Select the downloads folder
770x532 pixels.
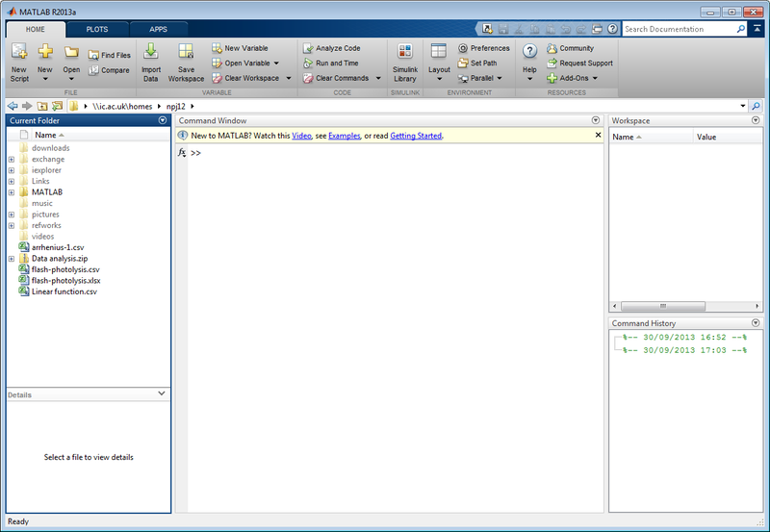tap(50, 148)
